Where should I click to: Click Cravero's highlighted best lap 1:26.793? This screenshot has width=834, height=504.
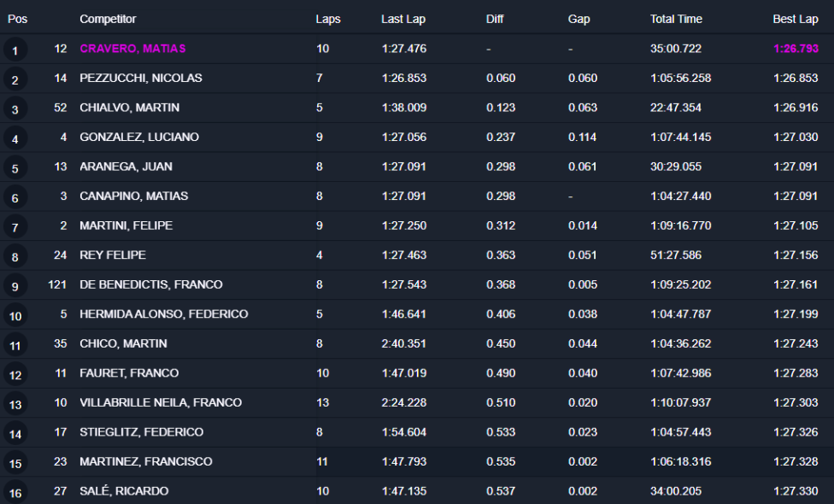coord(796,49)
